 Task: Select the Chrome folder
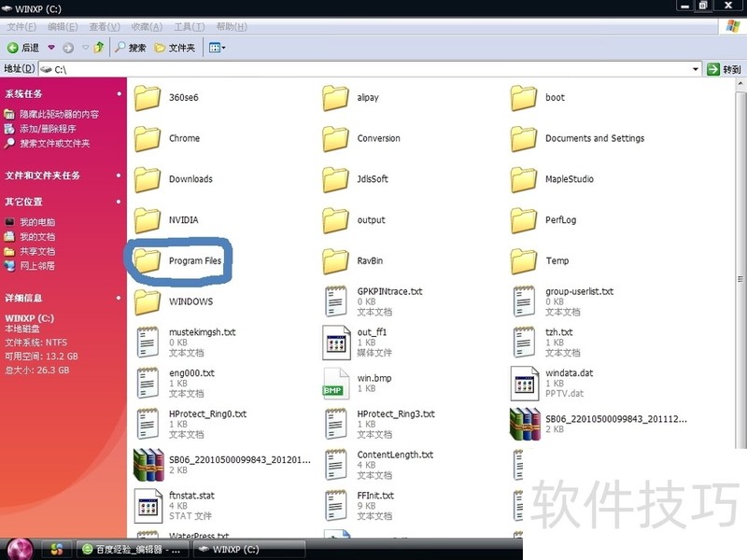click(167, 138)
